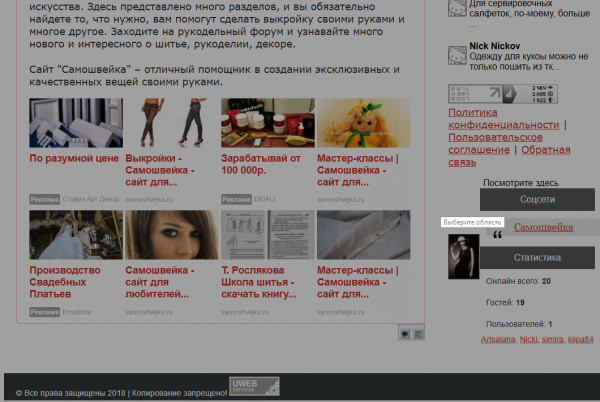Viewport: 600px width, 402px height.
Task: Click 'Реклама' badge next to Студия Арт Декор
Action: [45, 199]
